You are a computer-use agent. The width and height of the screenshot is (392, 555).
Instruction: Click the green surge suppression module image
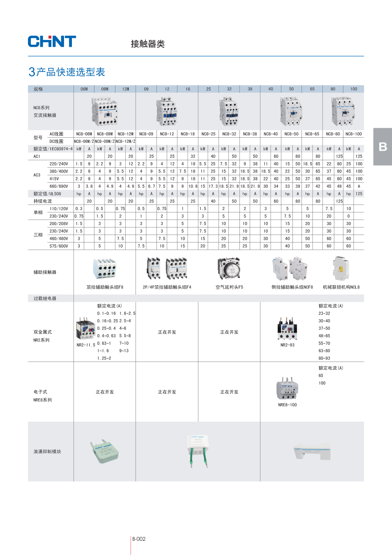point(104,452)
